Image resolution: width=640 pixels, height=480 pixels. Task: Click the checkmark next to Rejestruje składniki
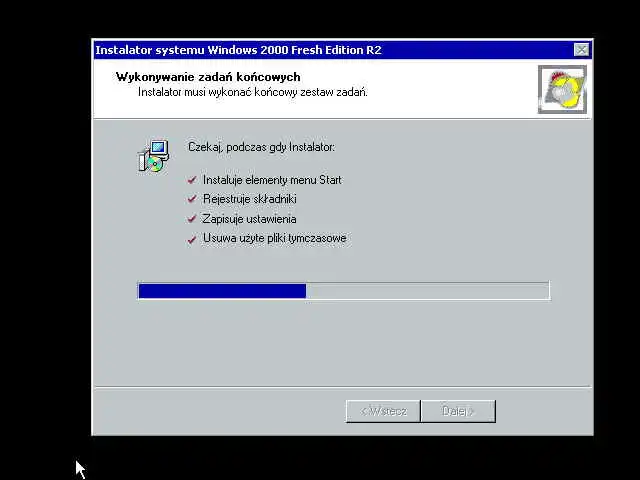(x=192, y=199)
